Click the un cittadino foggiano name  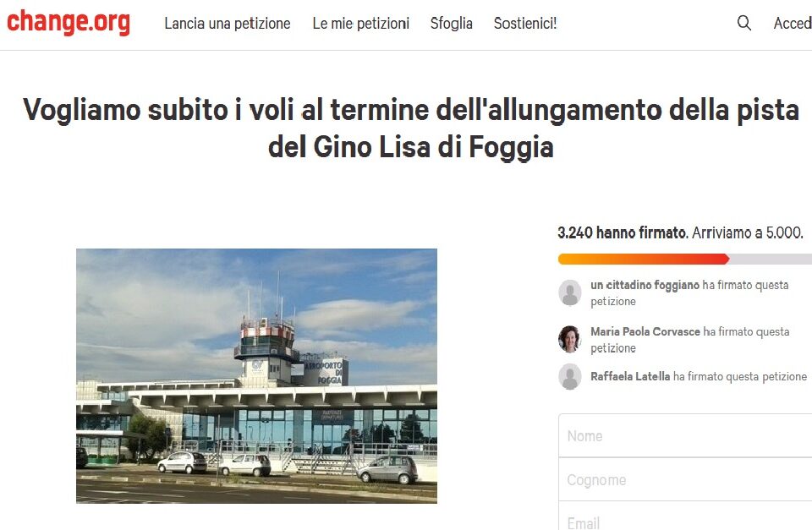(645, 285)
